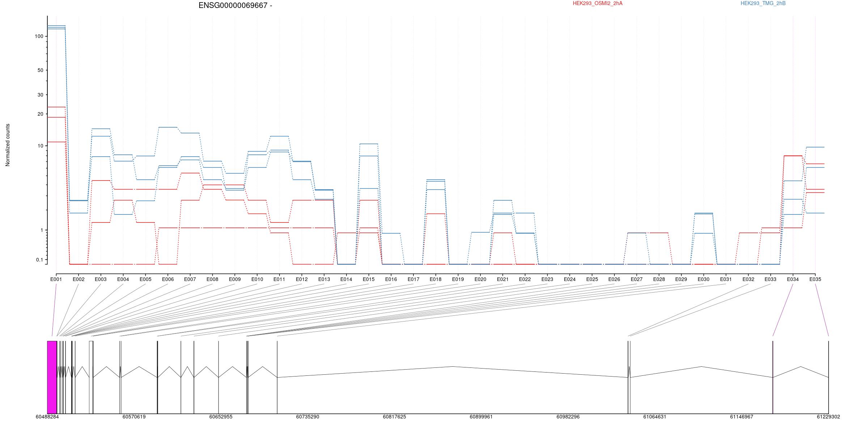The height and width of the screenshot is (434, 868).
Task: Click exon label E012
Action: pyautogui.click(x=302, y=279)
